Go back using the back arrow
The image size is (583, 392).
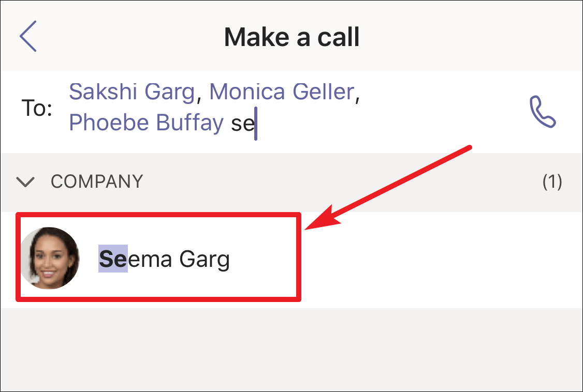28,36
